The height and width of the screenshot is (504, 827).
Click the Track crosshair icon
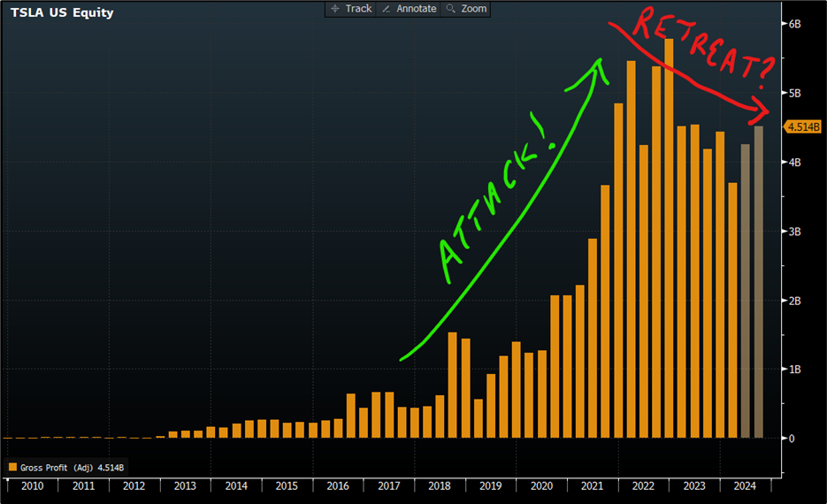335,9
